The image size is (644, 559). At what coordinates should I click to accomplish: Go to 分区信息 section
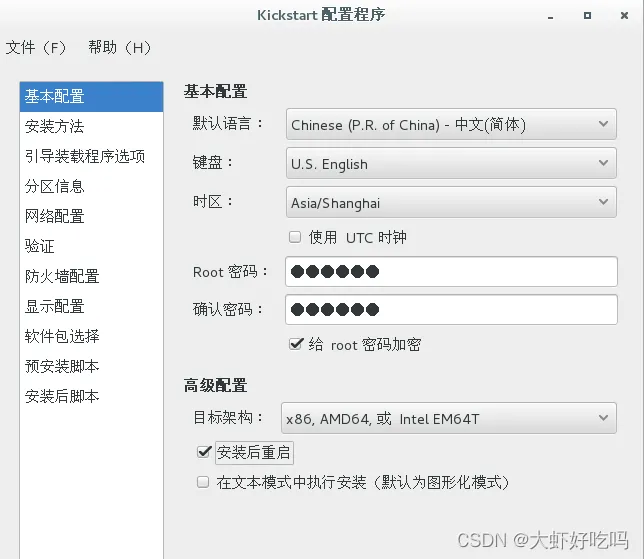tap(91, 186)
